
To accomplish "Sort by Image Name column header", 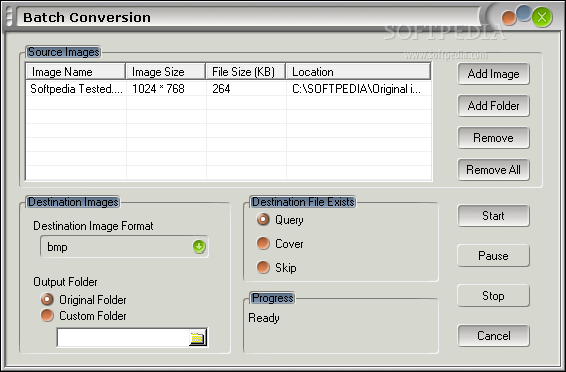I will [x=76, y=72].
